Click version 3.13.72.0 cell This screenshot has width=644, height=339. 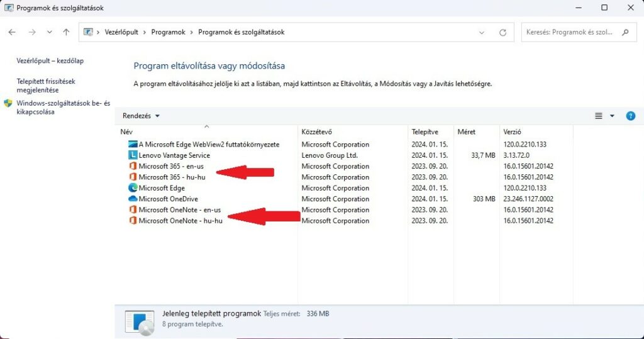pyautogui.click(x=516, y=155)
